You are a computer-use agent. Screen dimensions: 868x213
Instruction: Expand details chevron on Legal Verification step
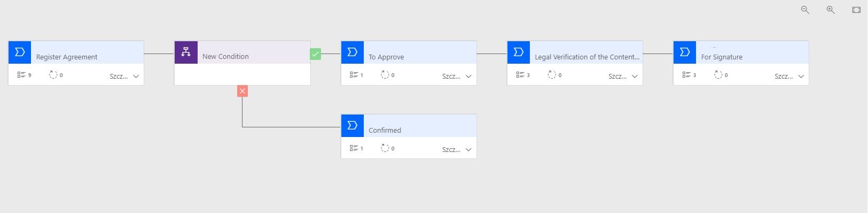(635, 77)
